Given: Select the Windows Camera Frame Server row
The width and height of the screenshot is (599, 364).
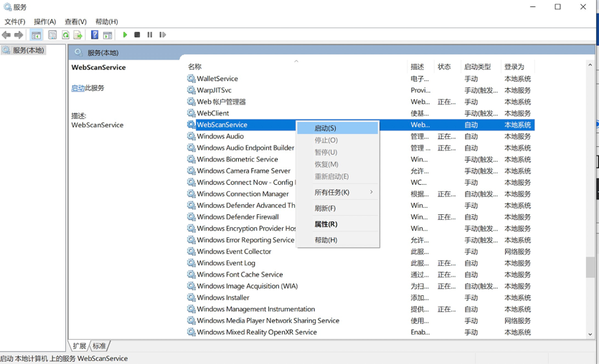Looking at the screenshot, I should coord(361,171).
